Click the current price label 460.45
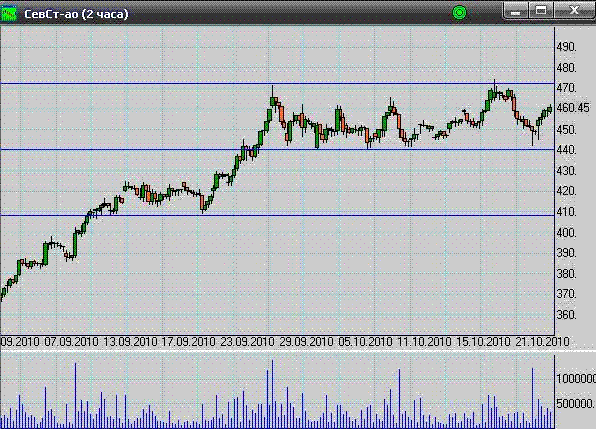Image resolution: width=596 pixels, height=429 pixels. pyautogui.click(x=573, y=108)
